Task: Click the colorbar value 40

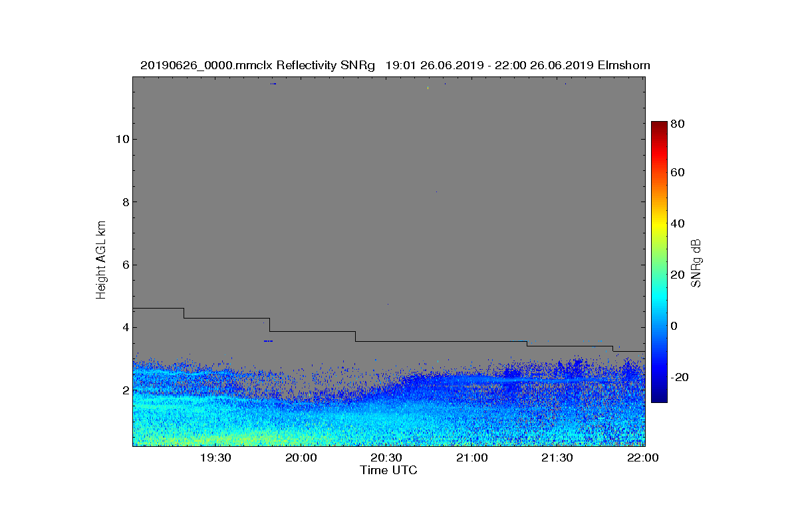Action: [678, 223]
